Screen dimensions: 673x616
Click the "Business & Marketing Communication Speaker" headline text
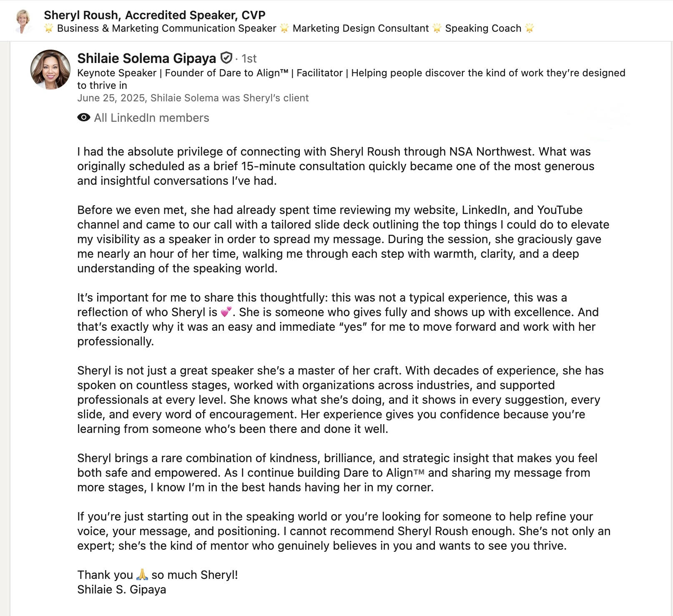[x=166, y=28]
